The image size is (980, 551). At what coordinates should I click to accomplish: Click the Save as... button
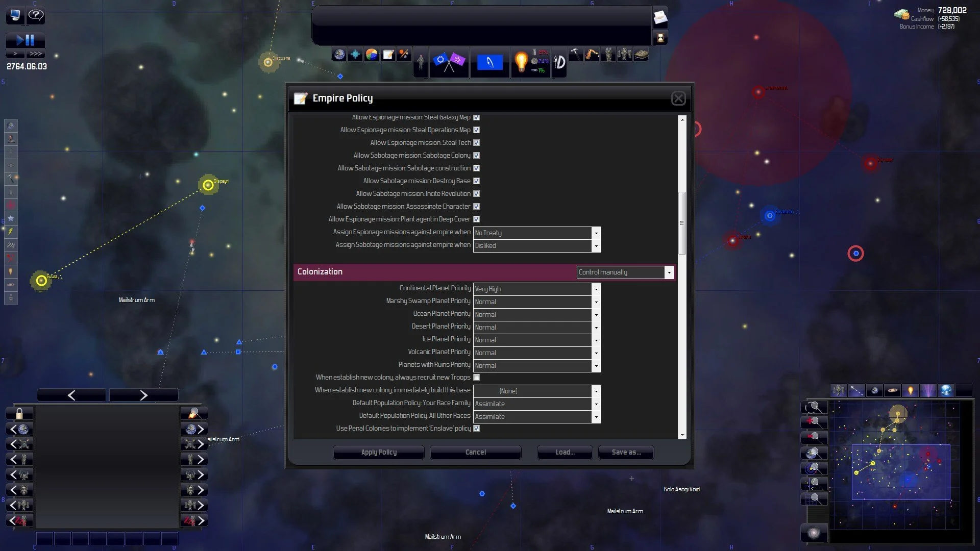[626, 452]
